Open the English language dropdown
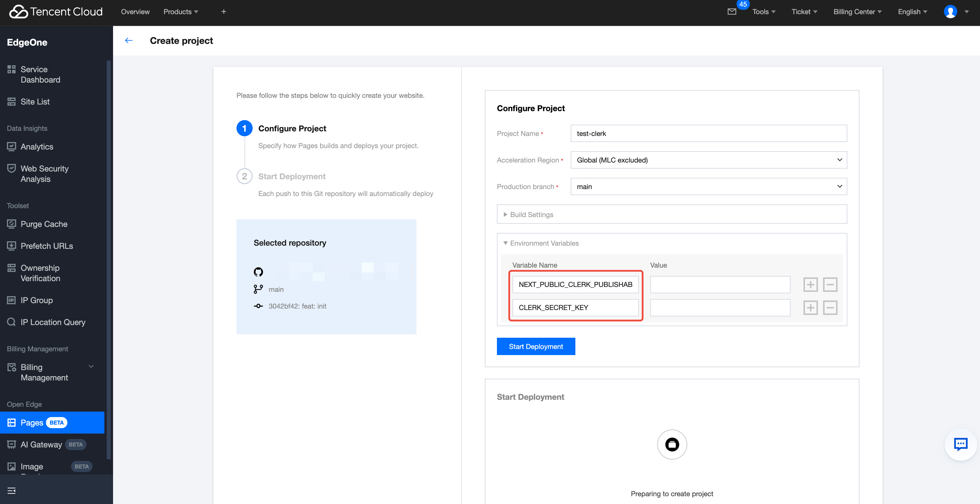Image resolution: width=980 pixels, height=504 pixels. pos(912,12)
